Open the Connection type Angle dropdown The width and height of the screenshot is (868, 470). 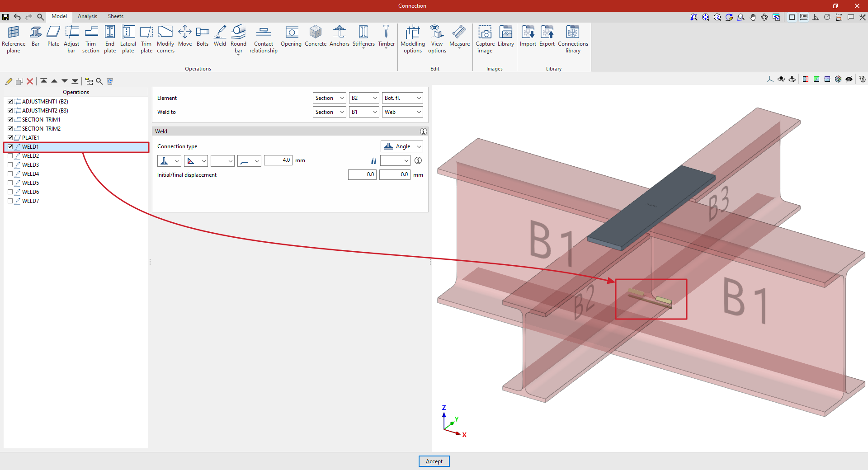pos(402,146)
